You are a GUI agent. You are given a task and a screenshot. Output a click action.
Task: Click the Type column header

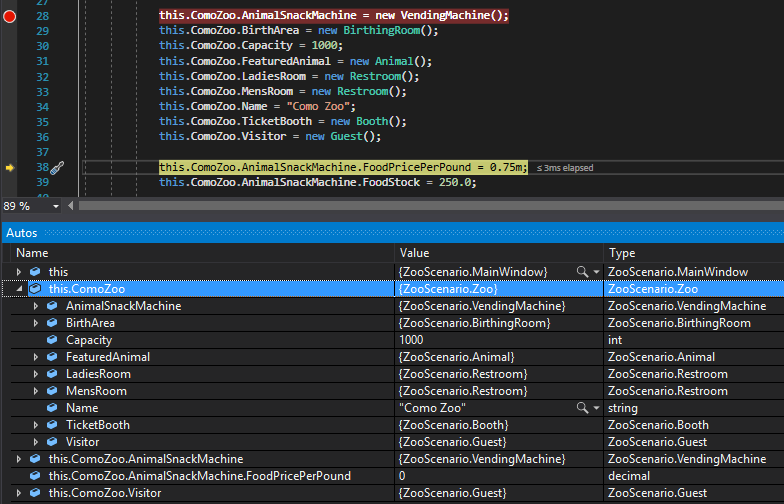pyautogui.click(x=622, y=253)
